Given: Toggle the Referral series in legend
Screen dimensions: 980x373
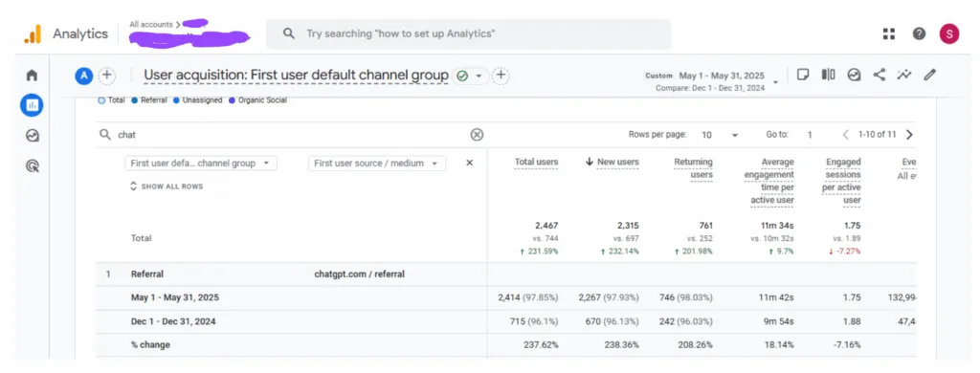Looking at the screenshot, I should (149, 100).
